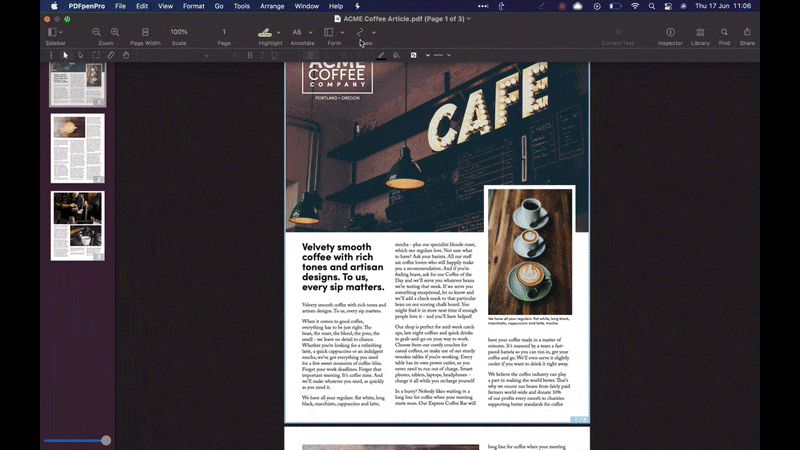Image resolution: width=800 pixels, height=450 pixels.
Task: Expand the object properties chevron
Action: click(428, 55)
